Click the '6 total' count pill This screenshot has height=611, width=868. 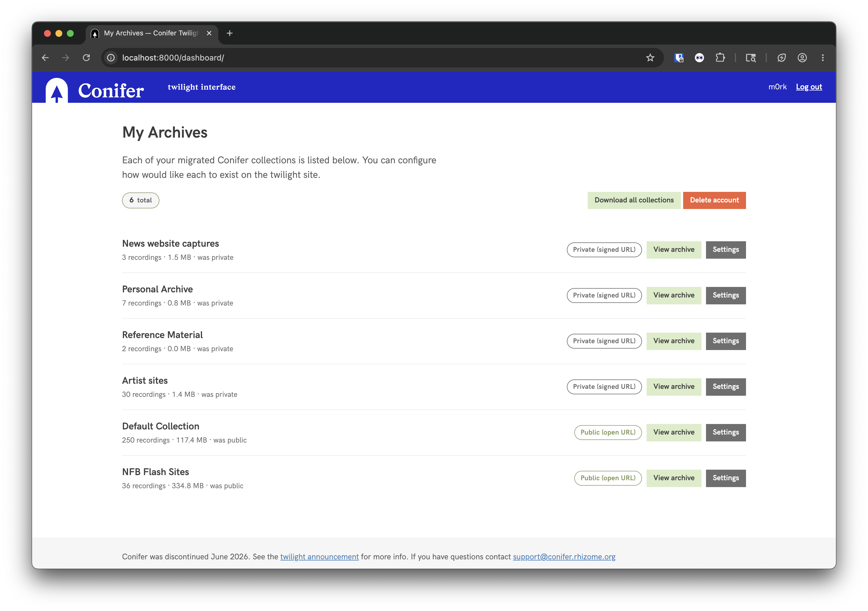point(141,200)
